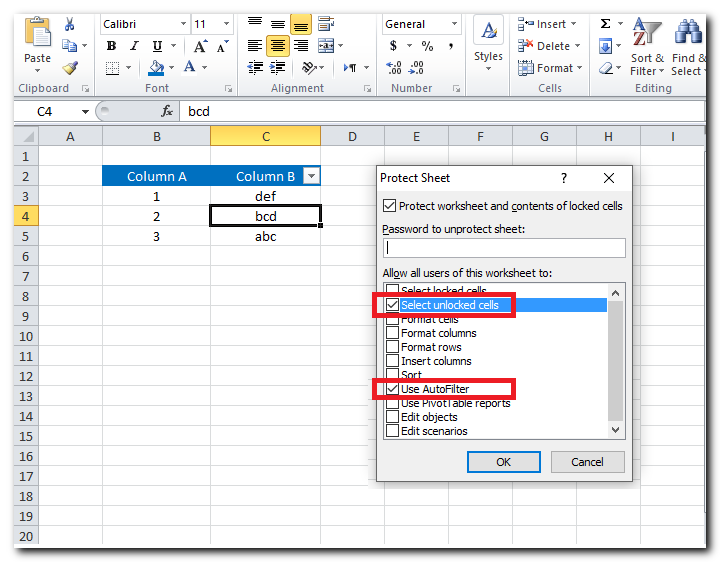Click the center horizontal alignment icon
The width and height of the screenshot is (720, 562).
pyautogui.click(x=277, y=46)
